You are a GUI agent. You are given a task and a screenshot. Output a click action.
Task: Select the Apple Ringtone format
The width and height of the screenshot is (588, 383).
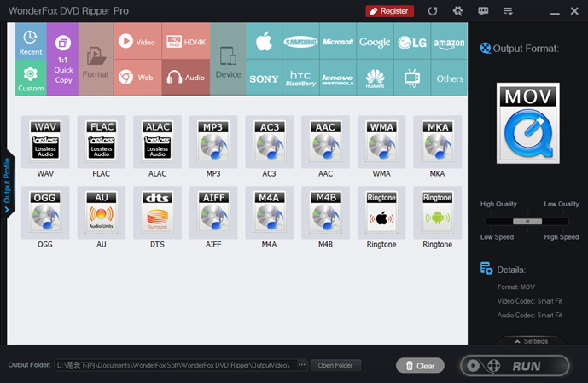point(381,212)
